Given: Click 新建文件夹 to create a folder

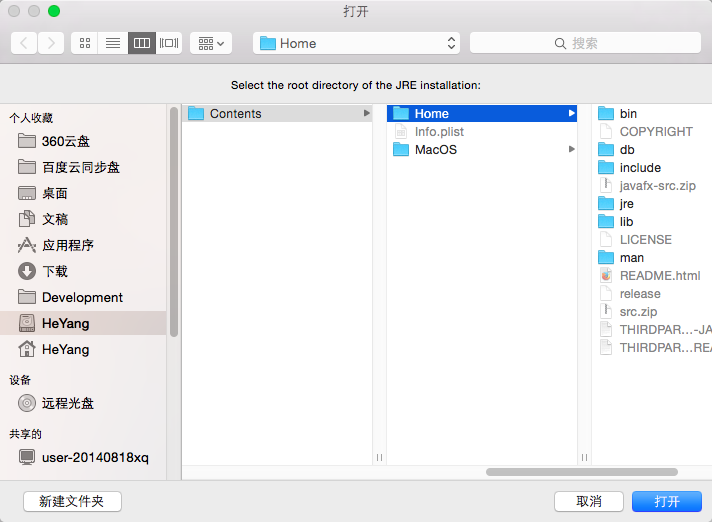Looking at the screenshot, I should point(72,502).
